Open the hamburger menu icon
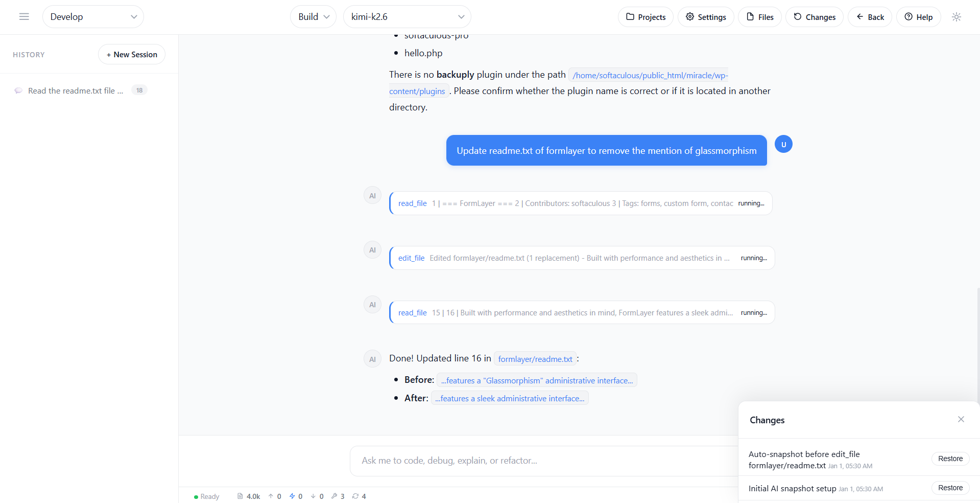The width and height of the screenshot is (980, 503). 24,17
